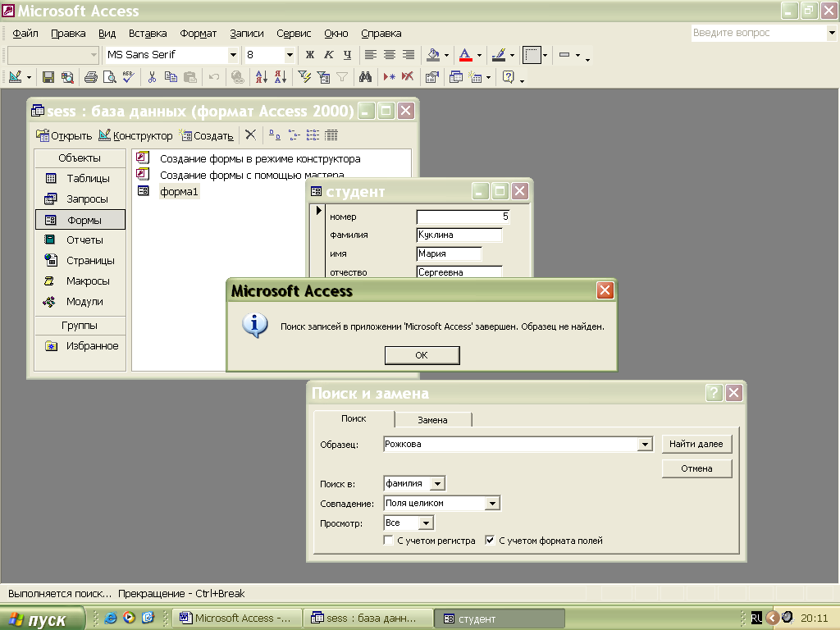Click the 'Найти далее' button
840x630 pixels.
[696, 444]
